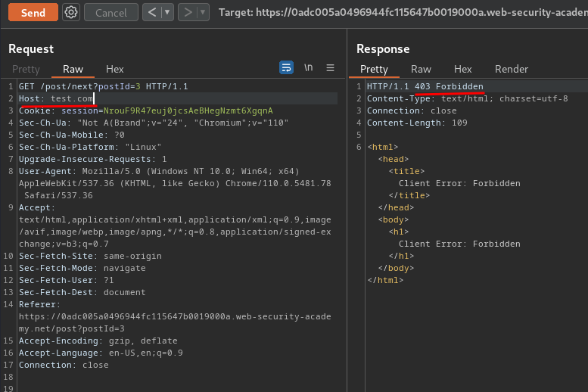Click the Sec-Fetch-Mode: navigate line
Viewport: 588px width, 392px height.
point(82,268)
